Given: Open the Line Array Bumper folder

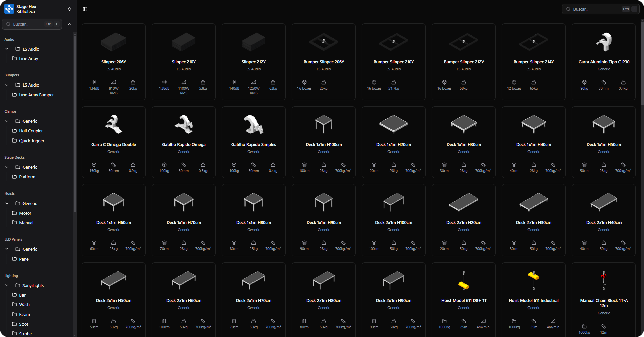Looking at the screenshot, I should click(36, 95).
